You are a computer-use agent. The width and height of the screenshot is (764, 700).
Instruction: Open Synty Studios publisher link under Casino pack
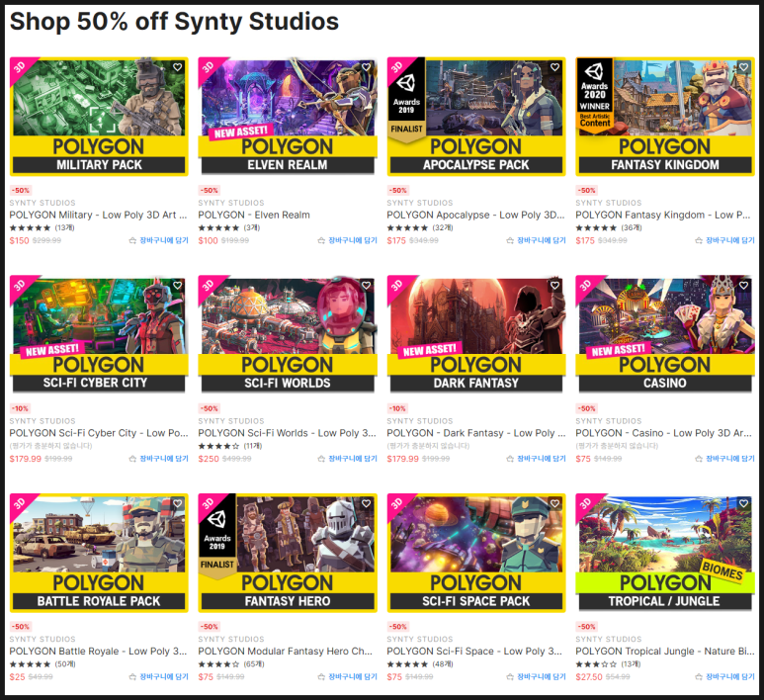[609, 421]
